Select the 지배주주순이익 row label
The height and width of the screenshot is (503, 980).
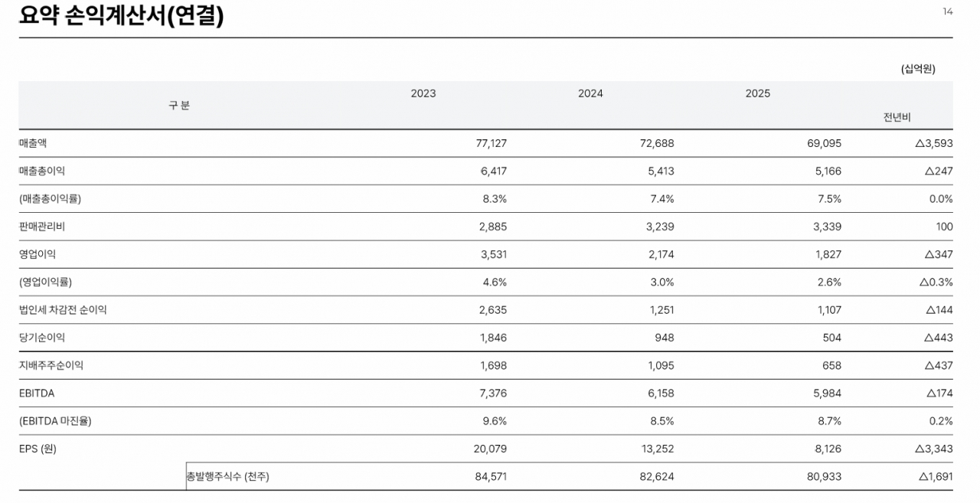coord(51,365)
